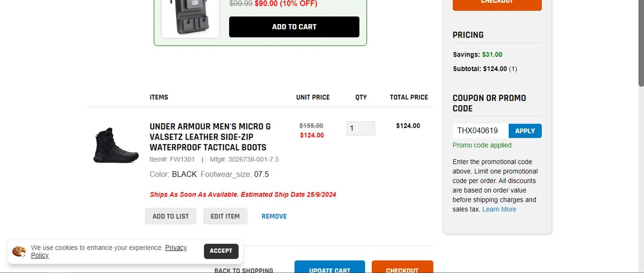Viewport: 644px width, 273px height.
Task: Click the upsell accessory product image
Action: pyautogui.click(x=190, y=17)
